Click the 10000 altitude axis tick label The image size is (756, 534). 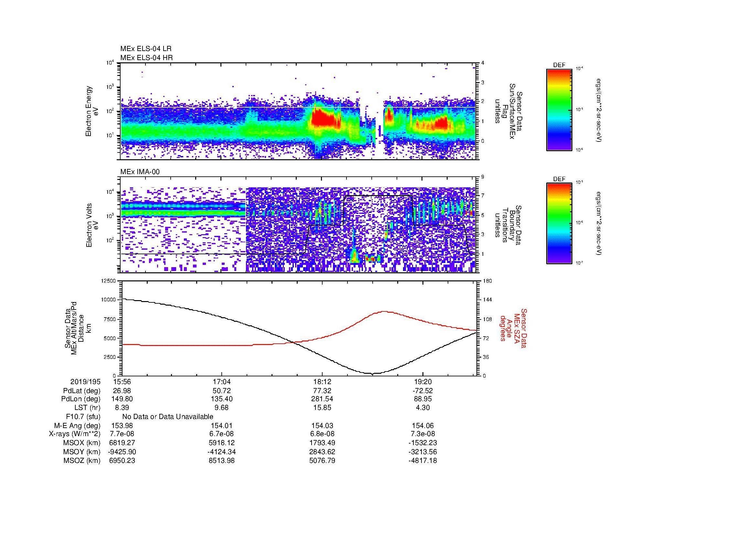pos(108,300)
